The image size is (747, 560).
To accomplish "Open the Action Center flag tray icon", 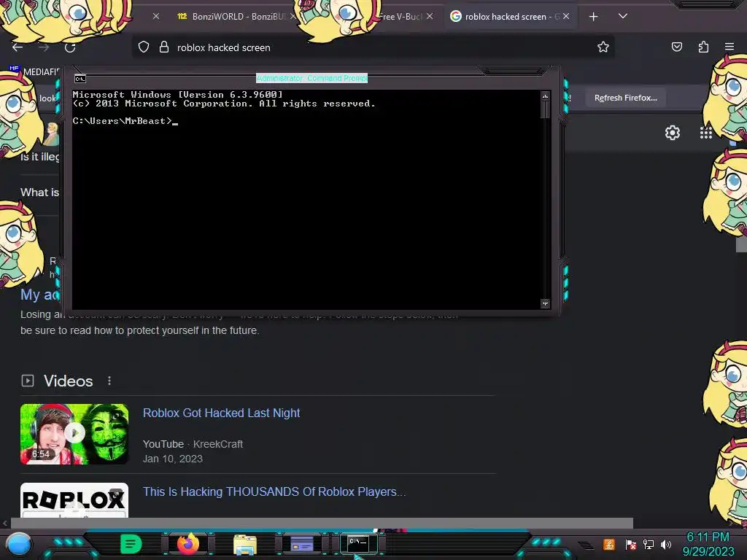I will pos(630,544).
